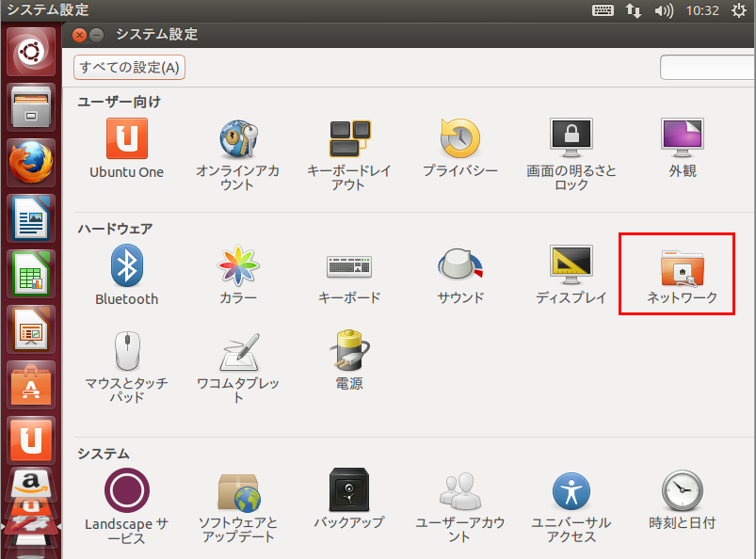Open Ubuntu One from the launcher

(x=31, y=440)
